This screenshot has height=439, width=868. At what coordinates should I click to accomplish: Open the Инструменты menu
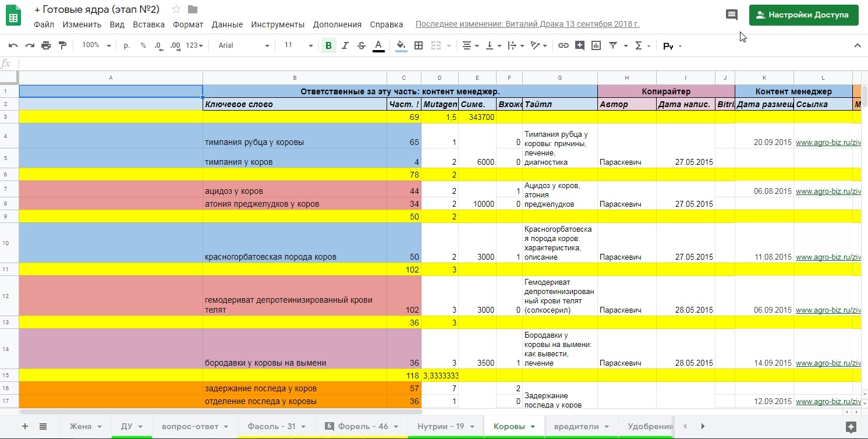tap(278, 24)
